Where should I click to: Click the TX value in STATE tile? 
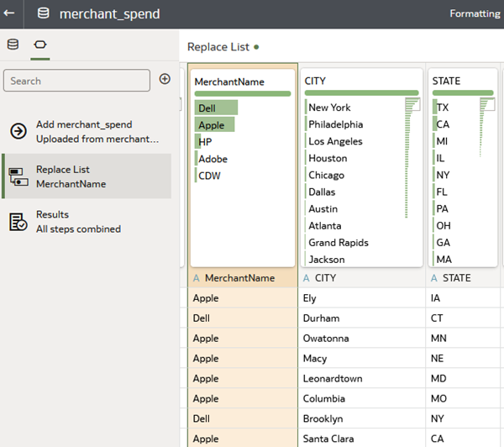tap(443, 108)
